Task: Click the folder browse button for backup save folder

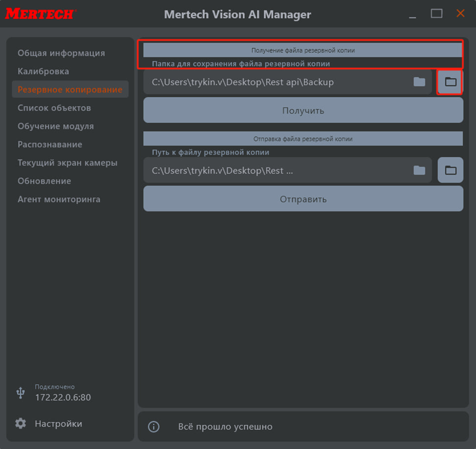Action: tap(450, 82)
